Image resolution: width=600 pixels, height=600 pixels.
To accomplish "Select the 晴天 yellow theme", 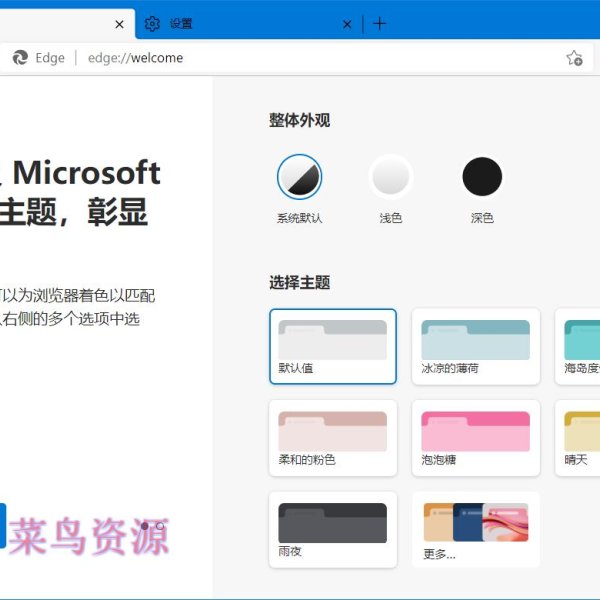I will [x=580, y=438].
